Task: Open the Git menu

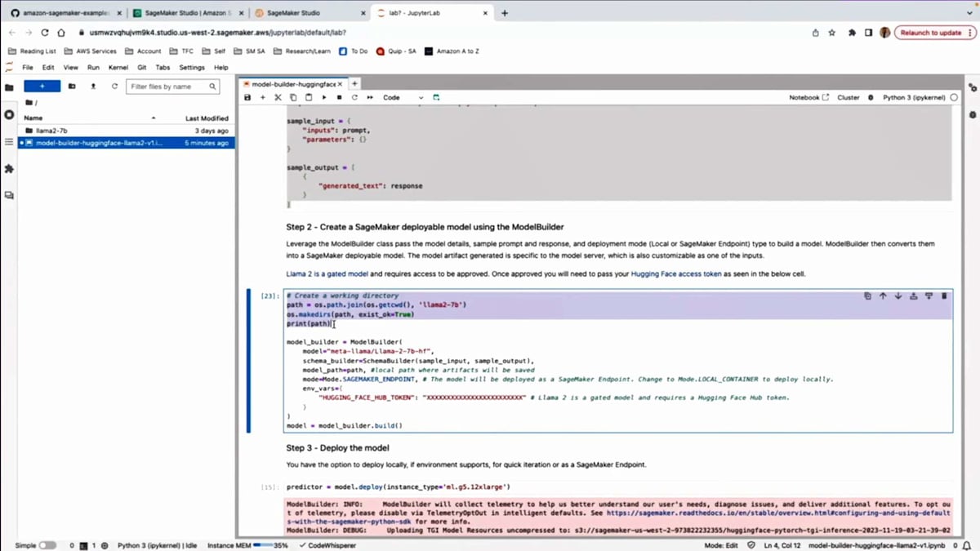Action: pyautogui.click(x=141, y=68)
